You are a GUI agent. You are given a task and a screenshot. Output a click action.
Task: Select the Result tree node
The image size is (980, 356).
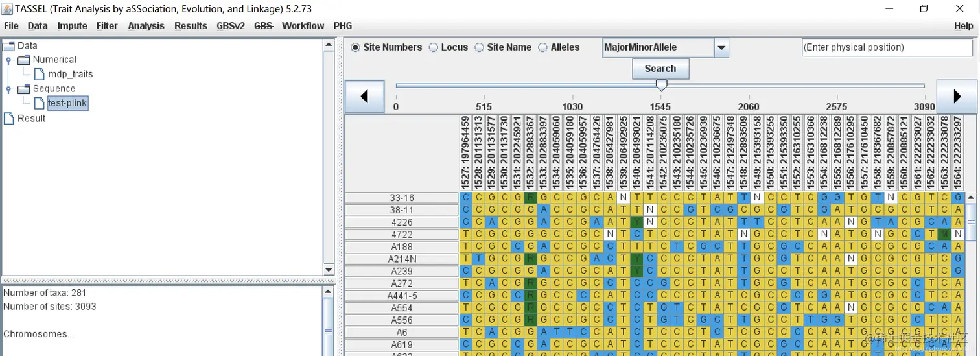31,118
